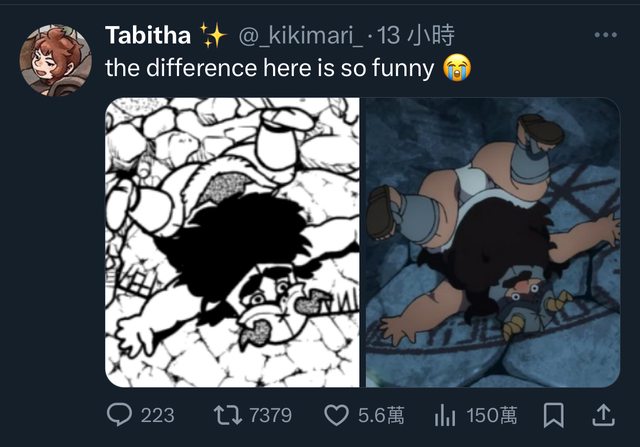Click the reply speech bubble icon
This screenshot has width=640, height=447.
118,414
